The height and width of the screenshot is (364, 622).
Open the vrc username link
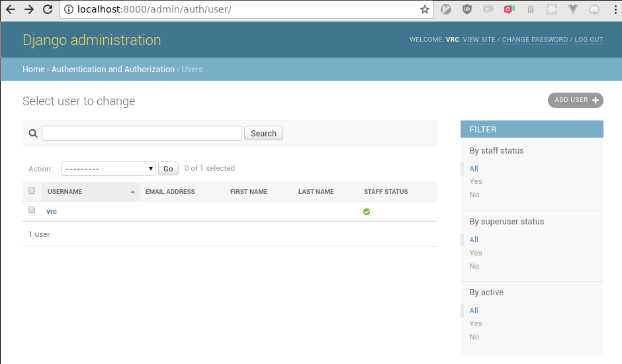pyautogui.click(x=52, y=211)
